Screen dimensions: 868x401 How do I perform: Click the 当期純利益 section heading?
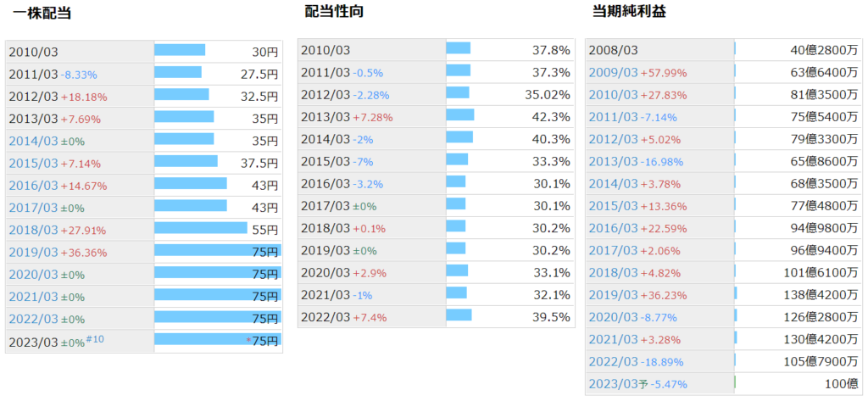tap(630, 11)
